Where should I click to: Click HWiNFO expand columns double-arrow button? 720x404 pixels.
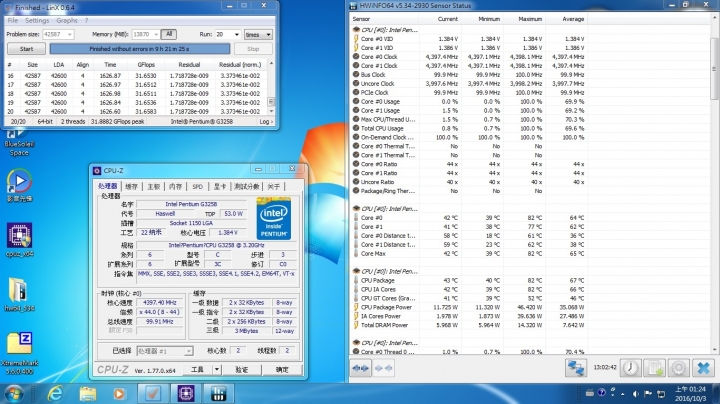(x=361, y=368)
